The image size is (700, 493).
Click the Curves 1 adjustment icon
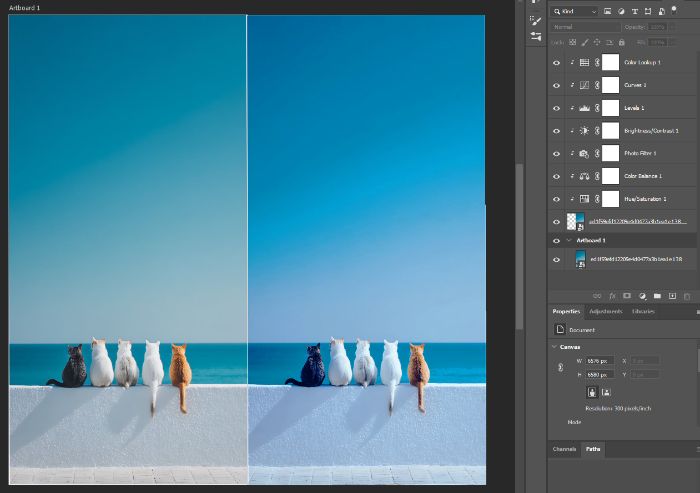tap(584, 85)
